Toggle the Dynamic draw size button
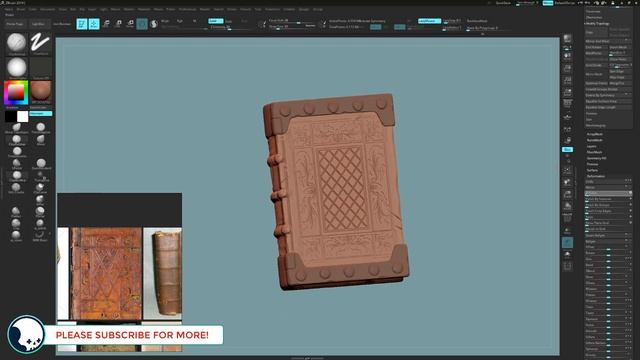This screenshot has width=640, height=360. [310, 26]
